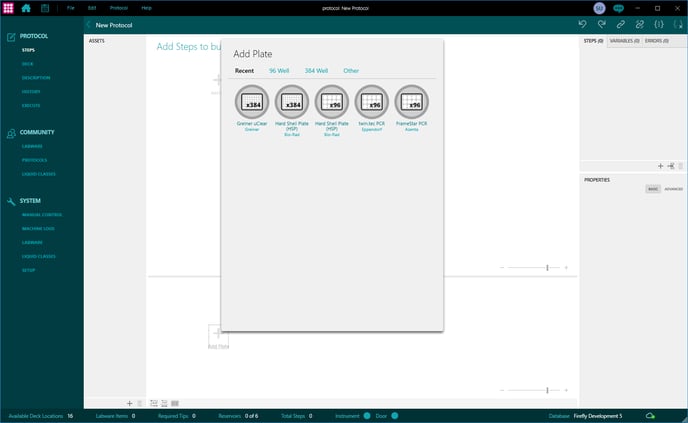Image resolution: width=688 pixels, height=423 pixels.
Task: Open Steps in the Protocol sidebar
Action: coord(28,50)
